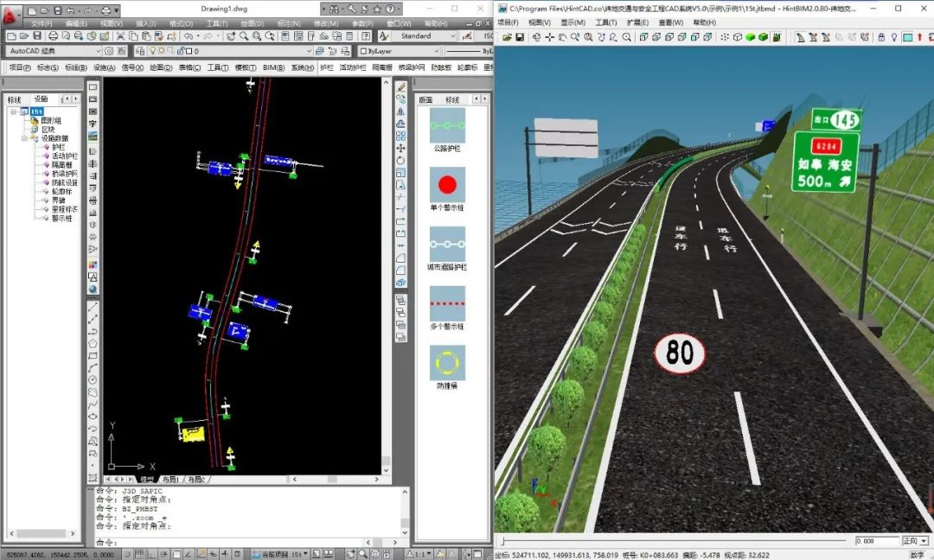Collapse the 15t root tree node
The width and height of the screenshot is (934, 560).
tap(14, 111)
